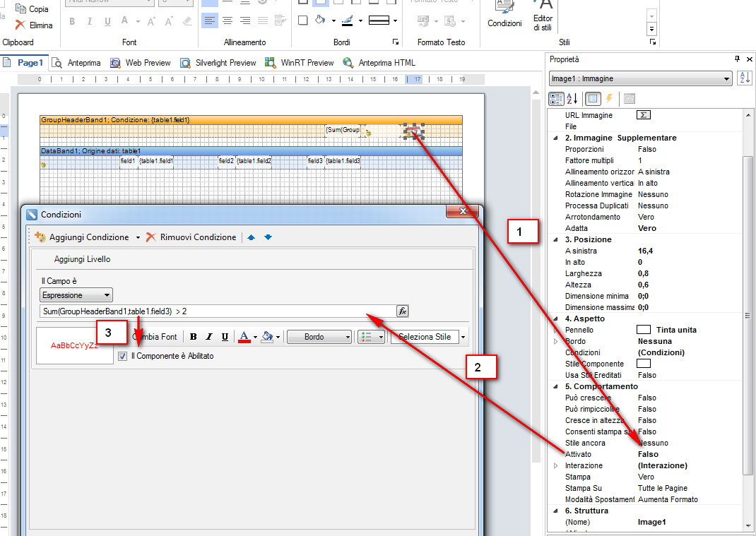756x536 pixels.
Task: Open the Silverlight Preview tab
Action: (218, 63)
